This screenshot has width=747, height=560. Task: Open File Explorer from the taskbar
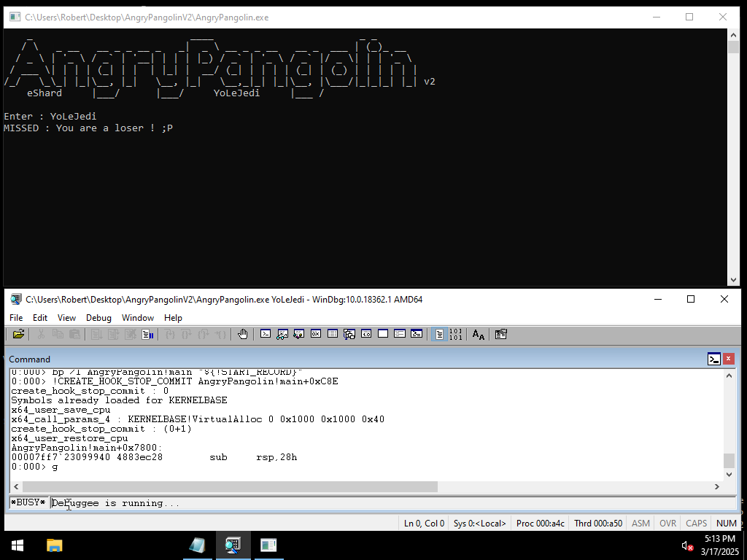pos(55,545)
